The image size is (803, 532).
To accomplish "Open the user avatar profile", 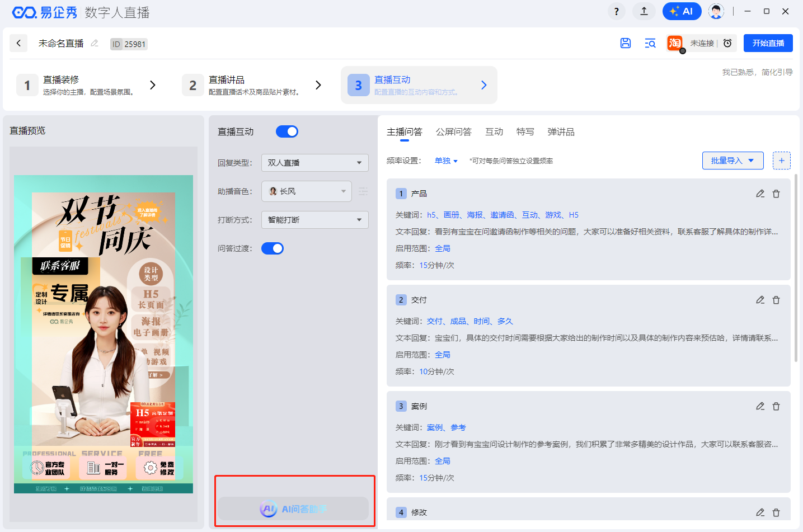I will (716, 11).
